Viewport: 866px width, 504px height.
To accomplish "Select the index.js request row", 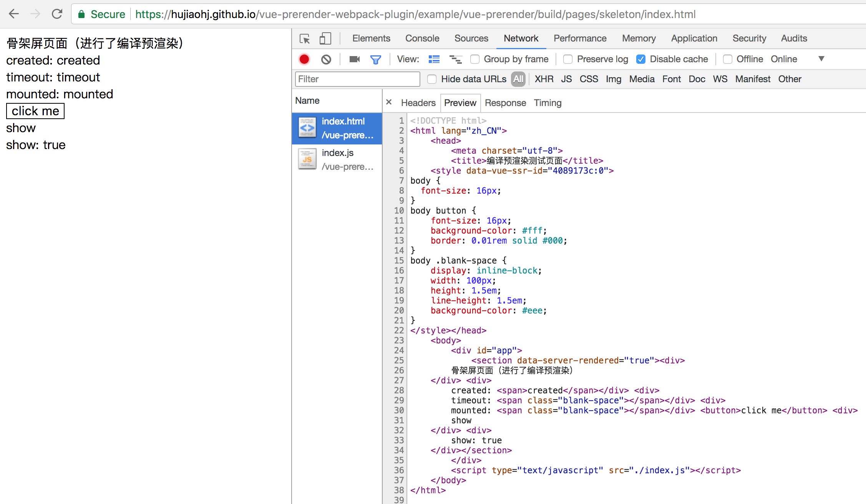I will pos(337,160).
